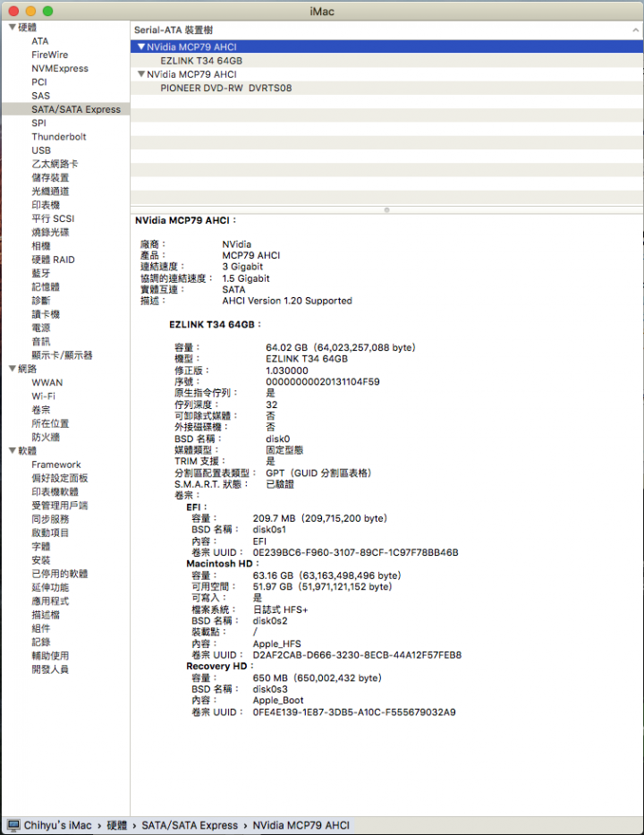Select 電源 in the sidebar

pyautogui.click(x=41, y=328)
